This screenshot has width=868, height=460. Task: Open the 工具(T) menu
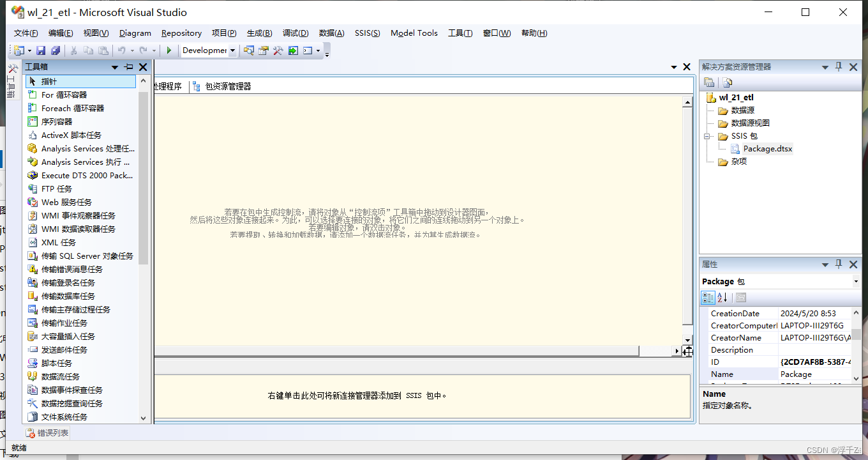tap(460, 33)
